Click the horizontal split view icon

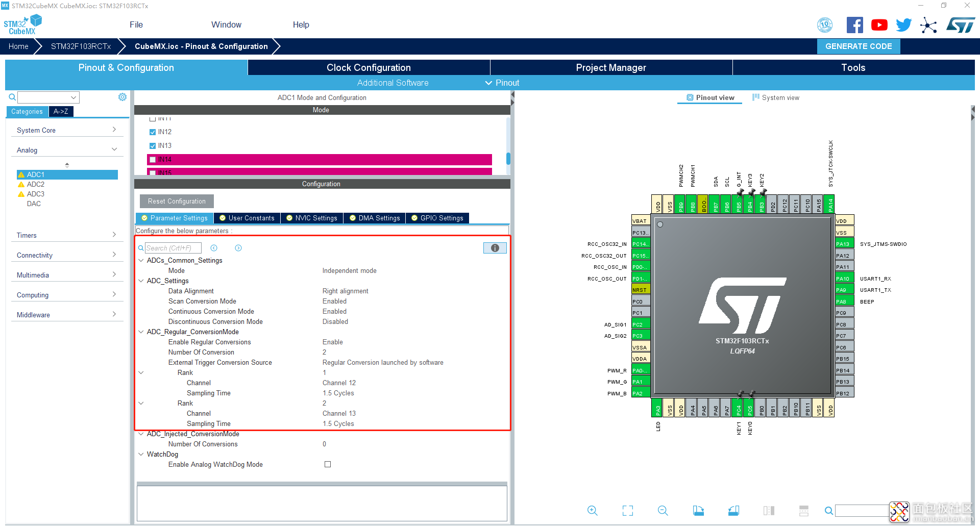[x=804, y=510]
